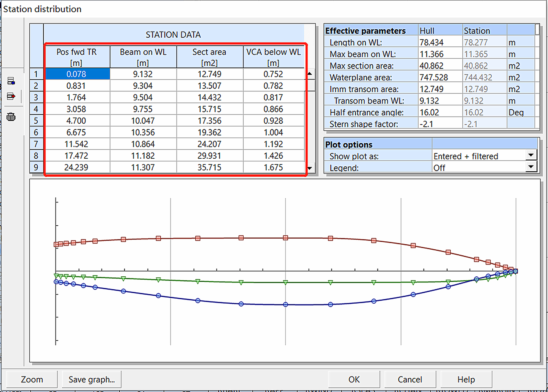Select the highlighted Pos fwd TR cell

76,74
